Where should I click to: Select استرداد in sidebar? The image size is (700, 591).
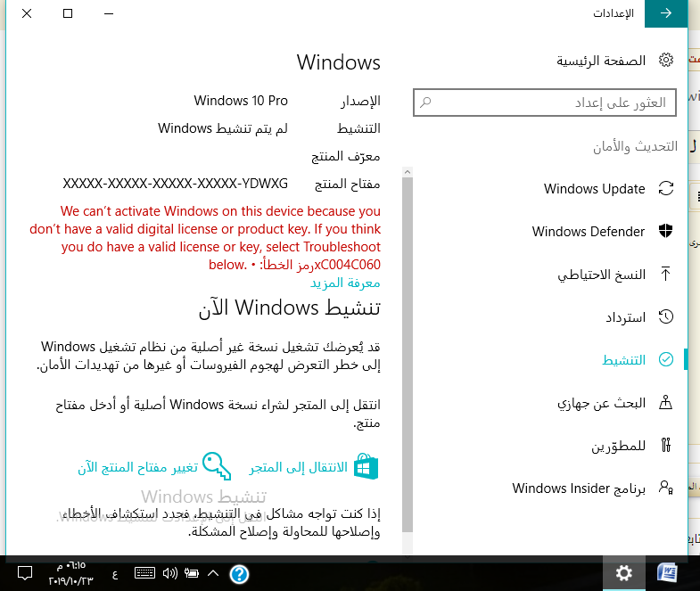click(625, 317)
